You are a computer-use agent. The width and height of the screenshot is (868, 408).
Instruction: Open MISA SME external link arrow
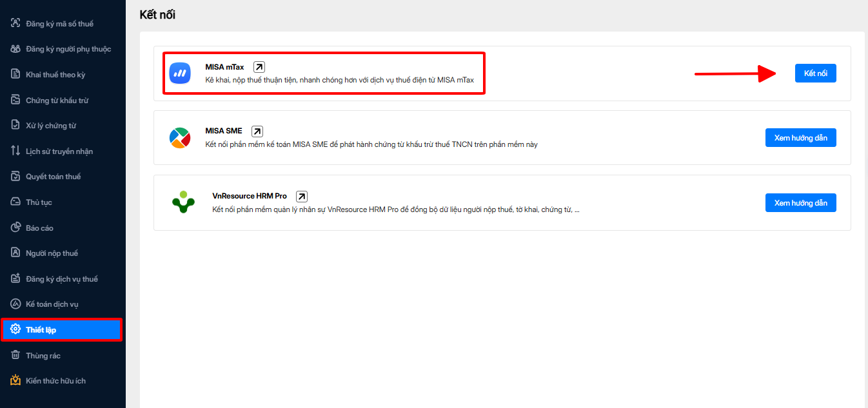coord(257,131)
